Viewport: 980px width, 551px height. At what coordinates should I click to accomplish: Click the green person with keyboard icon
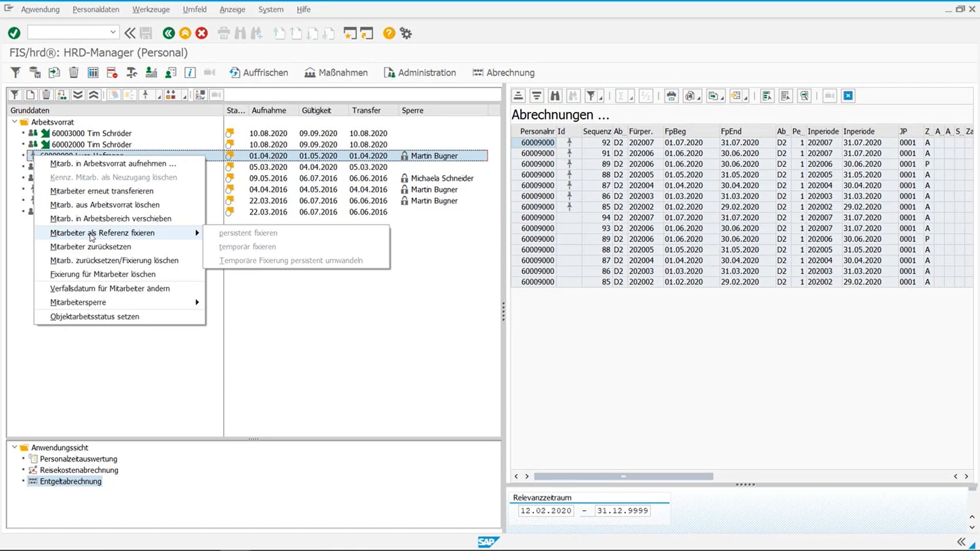[151, 72]
